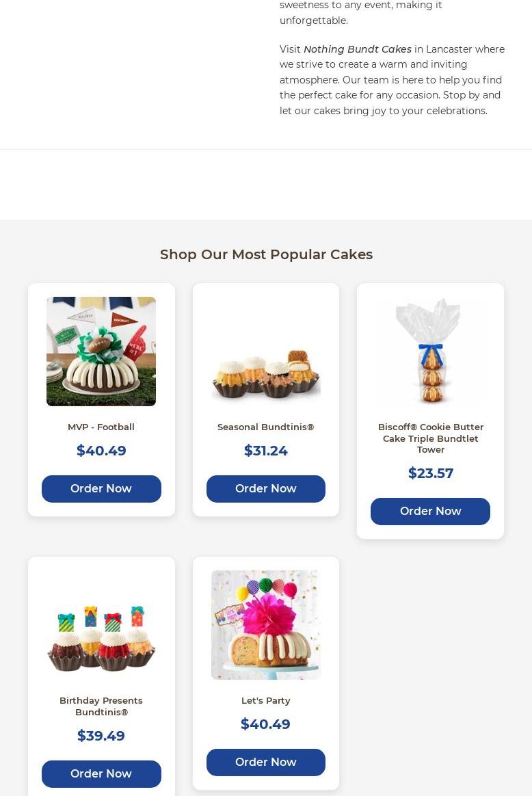This screenshot has height=796, width=532.
Task: View the Birthday Presents Bundtinis picture
Action: [101, 625]
